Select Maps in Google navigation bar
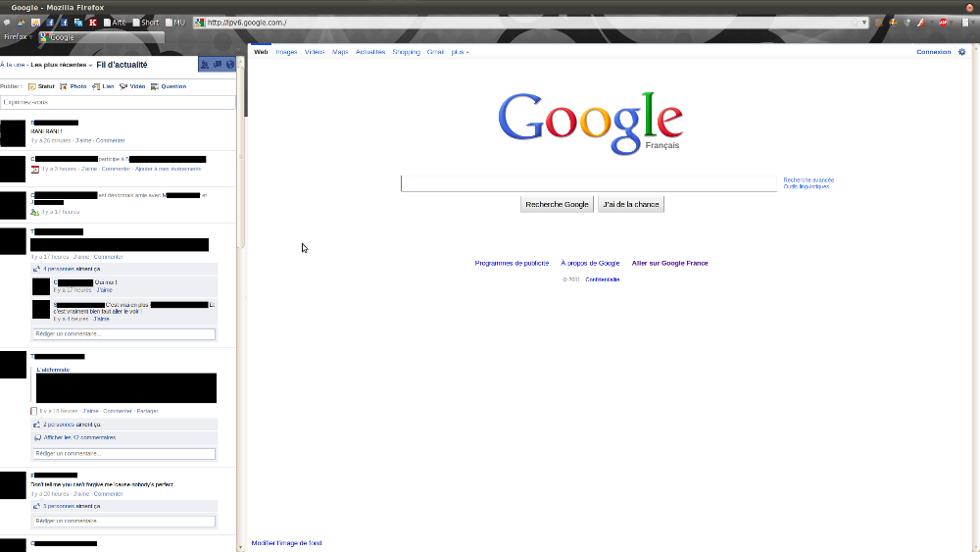 tap(340, 52)
